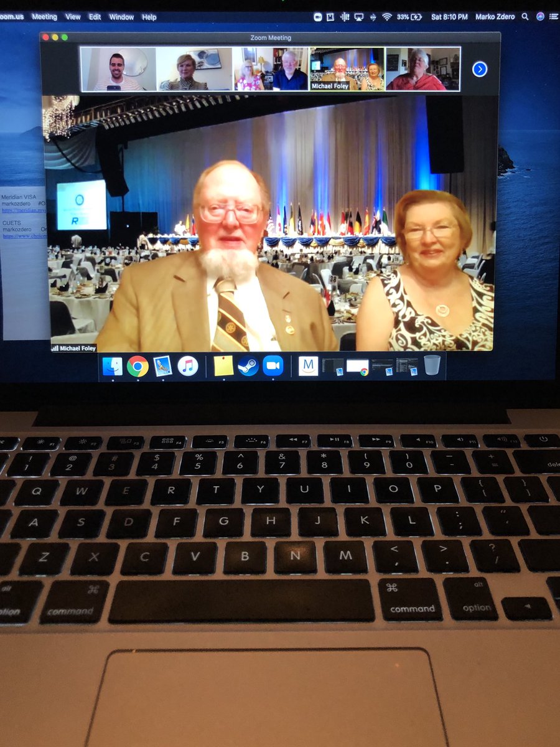Image resolution: width=560 pixels, height=747 pixels.
Task: Select the blonde woman's participant thumbnail
Action: pos(194,69)
